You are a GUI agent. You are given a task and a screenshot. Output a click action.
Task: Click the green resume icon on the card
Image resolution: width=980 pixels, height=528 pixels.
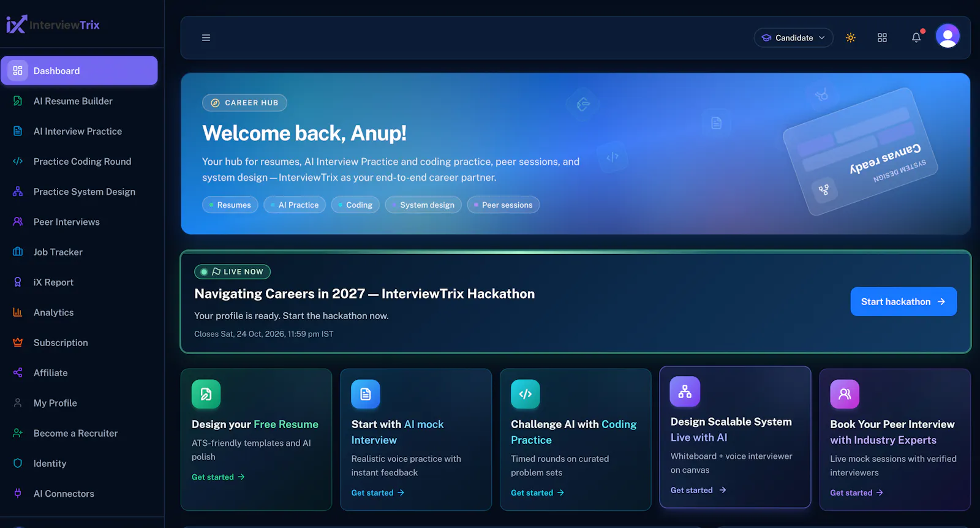(x=206, y=394)
